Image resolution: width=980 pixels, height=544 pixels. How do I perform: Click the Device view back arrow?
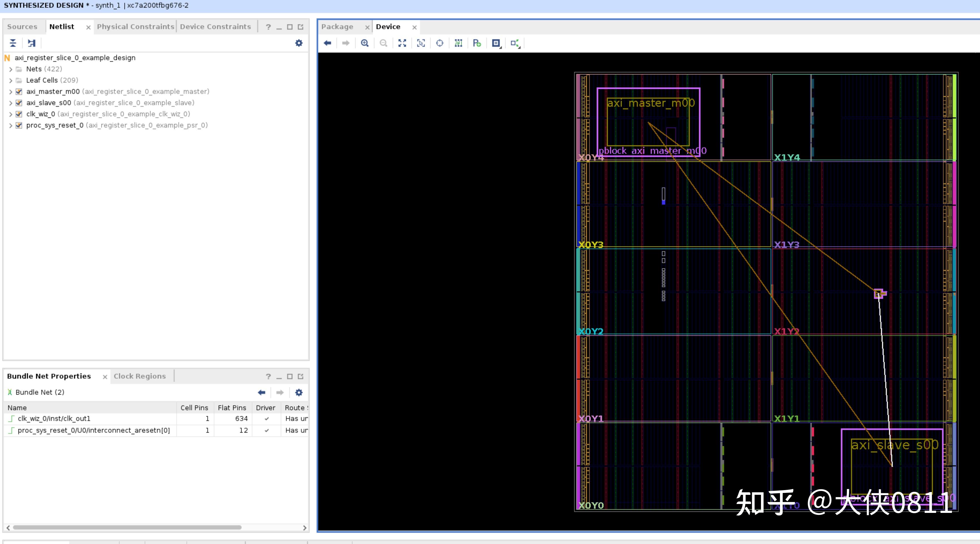(x=327, y=43)
